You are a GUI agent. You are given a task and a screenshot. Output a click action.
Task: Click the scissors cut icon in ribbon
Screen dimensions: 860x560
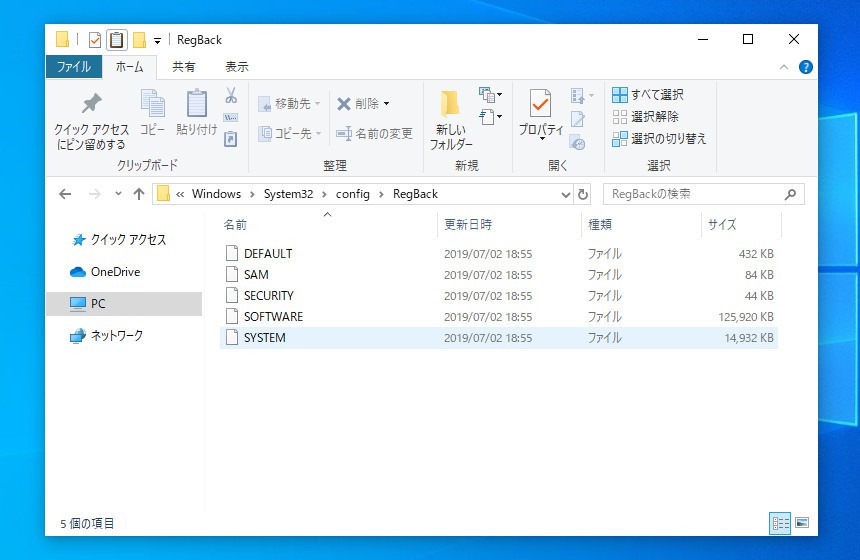(x=230, y=96)
